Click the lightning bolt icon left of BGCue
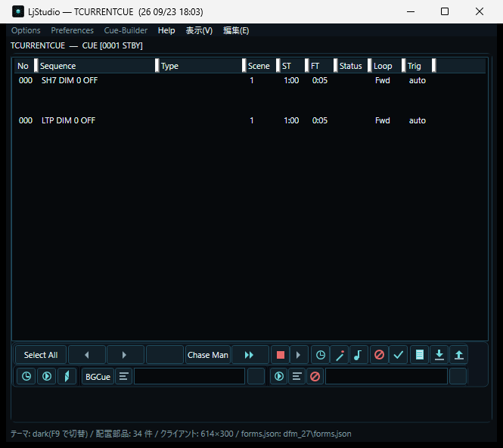The height and width of the screenshot is (448, 503). click(x=67, y=376)
